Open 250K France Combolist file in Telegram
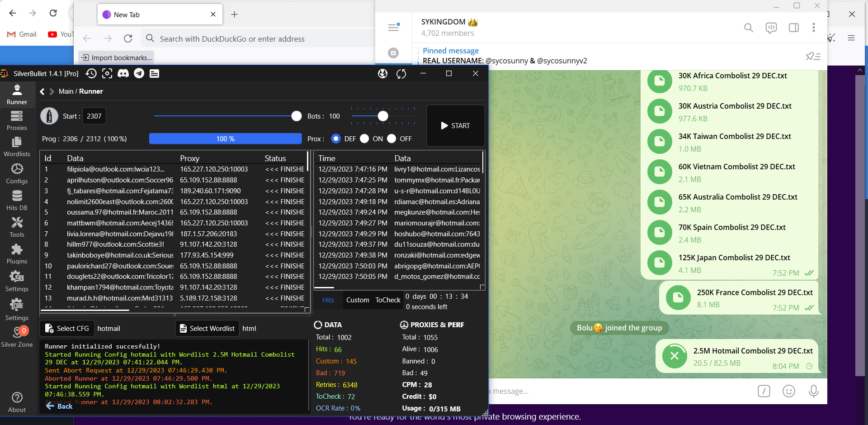 click(x=740, y=298)
